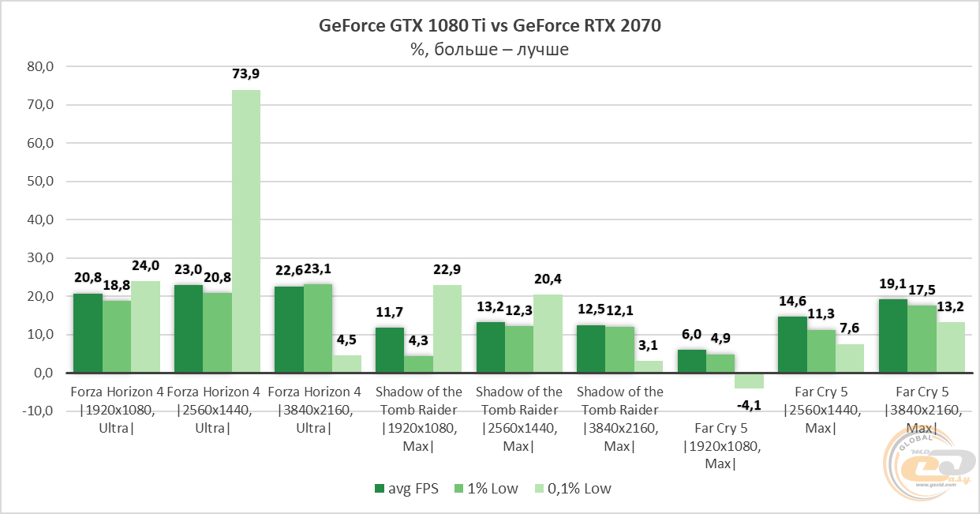Image resolution: width=980 pixels, height=514 pixels.
Task: Click the "1% Low" legend label
Action: (x=493, y=489)
